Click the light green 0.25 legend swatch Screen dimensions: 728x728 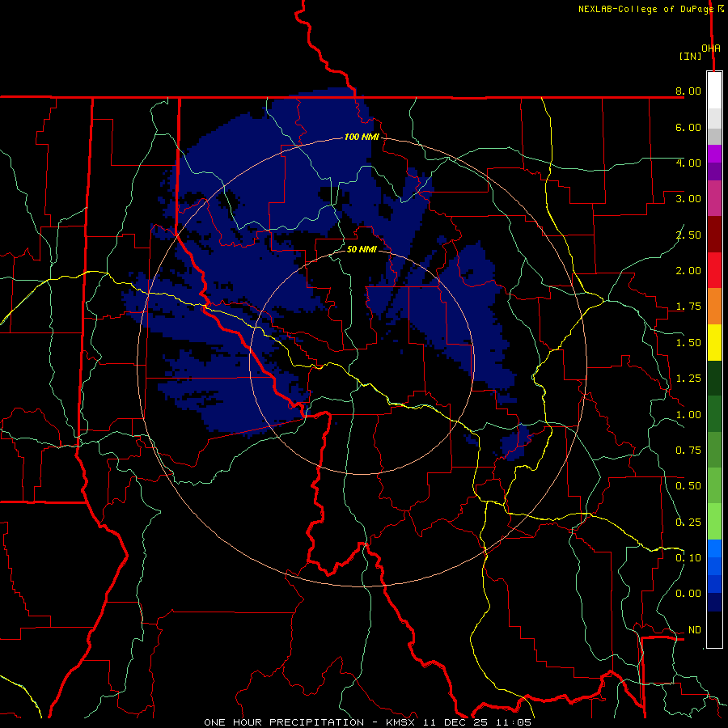pos(714,522)
